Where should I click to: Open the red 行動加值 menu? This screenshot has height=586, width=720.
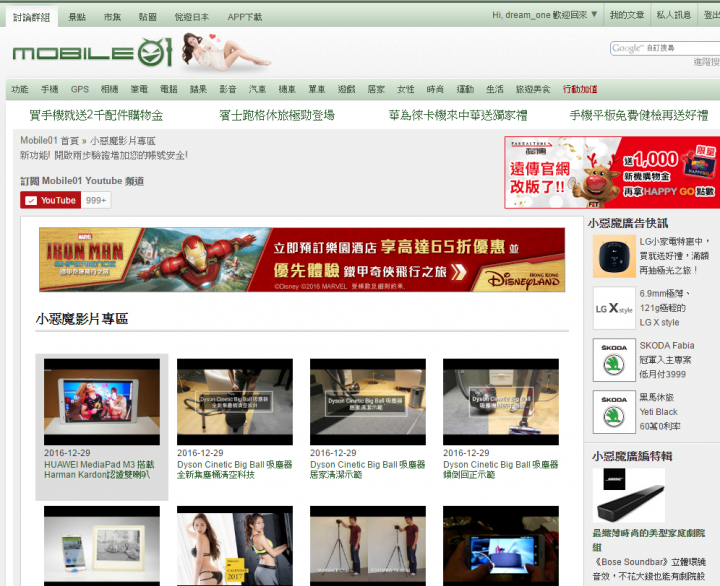pos(580,89)
